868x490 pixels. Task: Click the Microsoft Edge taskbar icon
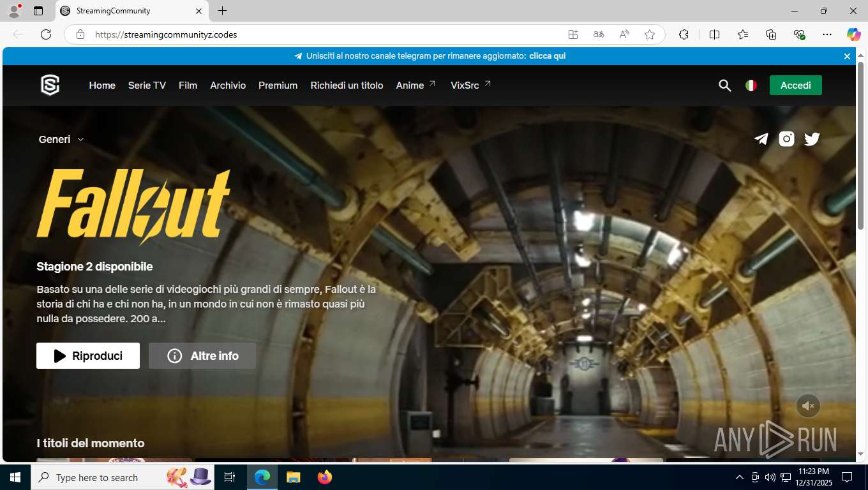tap(262, 477)
